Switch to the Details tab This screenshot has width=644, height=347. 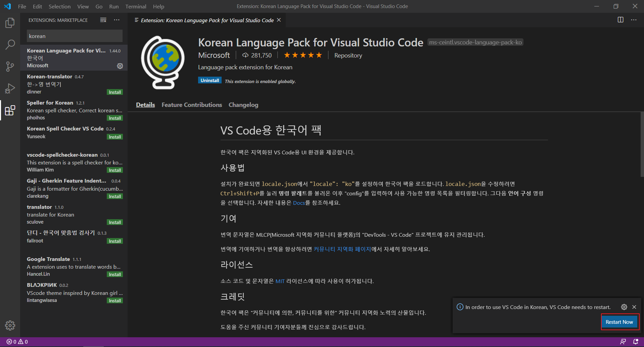click(145, 105)
